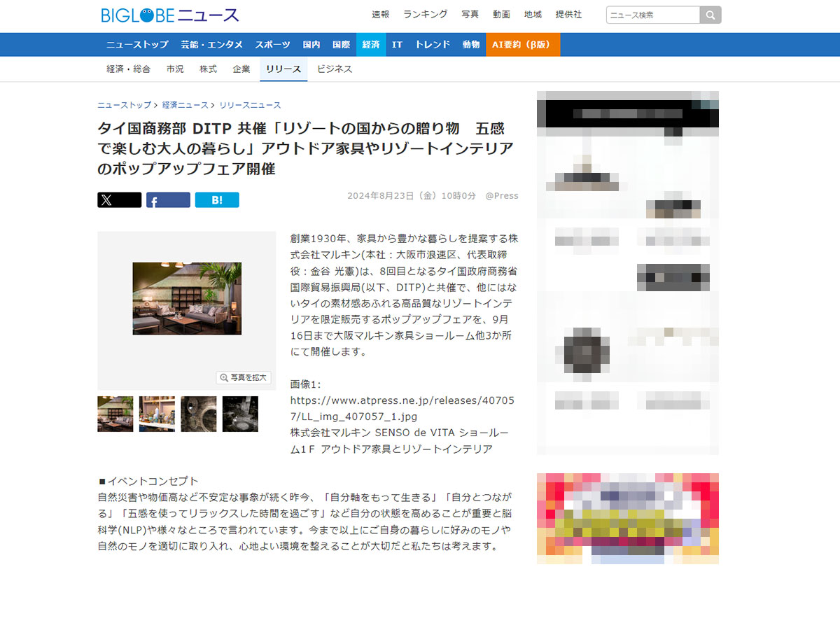Click the date 2024年8月23日（金）10時0分

412,196
